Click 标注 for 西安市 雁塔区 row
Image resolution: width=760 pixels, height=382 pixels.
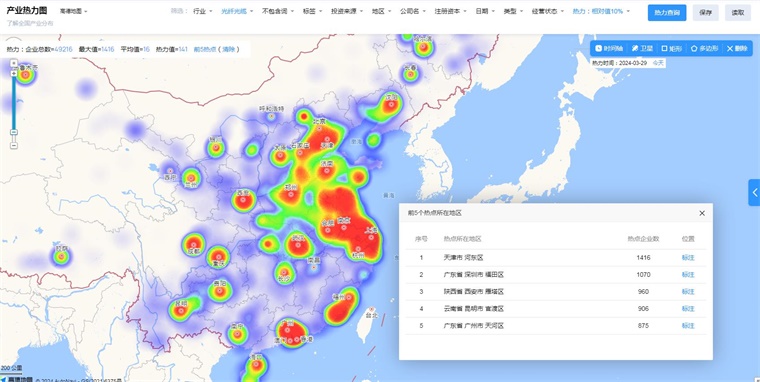(x=688, y=292)
